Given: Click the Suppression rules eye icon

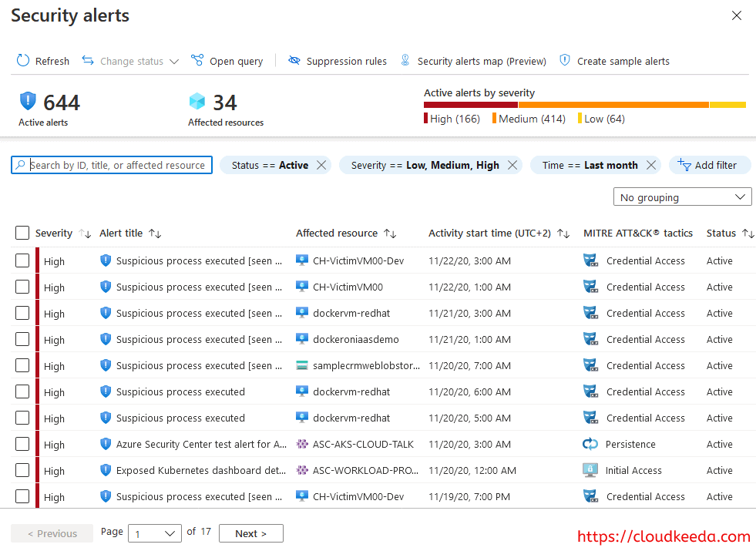Looking at the screenshot, I should point(294,60).
